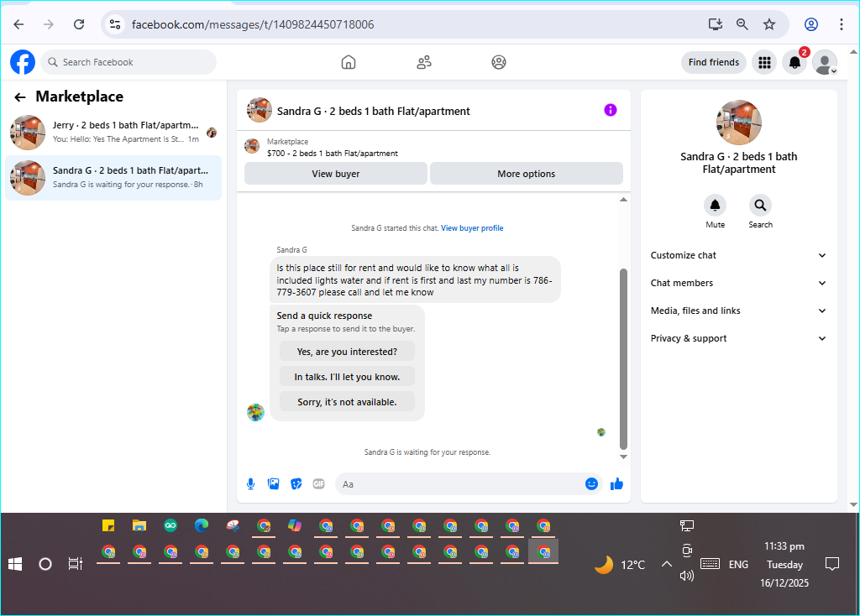This screenshot has width=860, height=616.
Task: Click the Find friends button
Action: (714, 62)
